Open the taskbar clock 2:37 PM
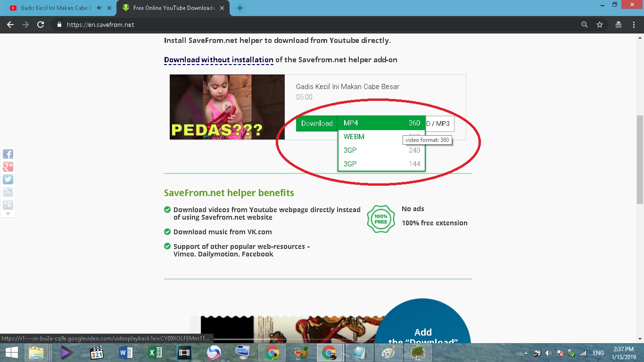644x362 pixels. [624, 353]
